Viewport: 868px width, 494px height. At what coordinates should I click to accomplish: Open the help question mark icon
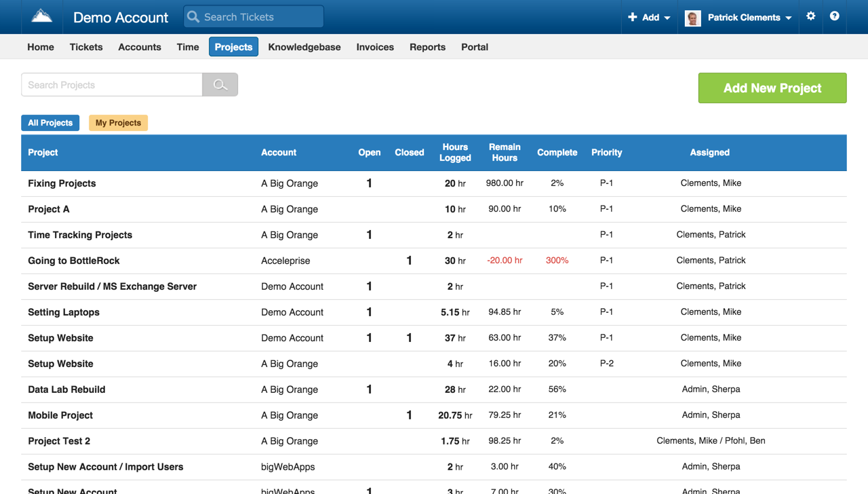834,16
